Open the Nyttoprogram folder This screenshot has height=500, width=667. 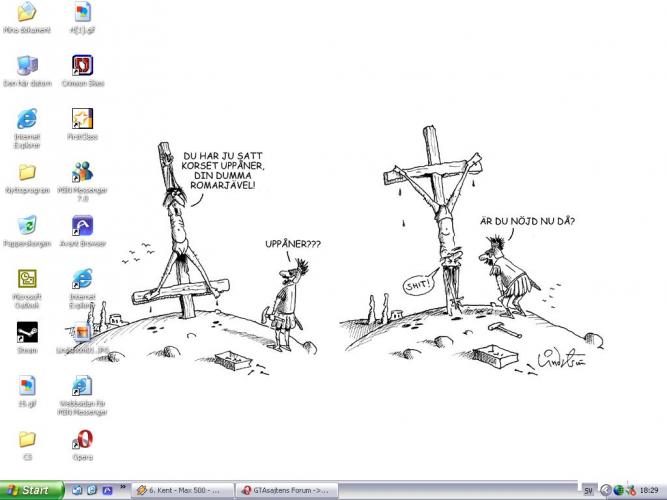[27, 174]
